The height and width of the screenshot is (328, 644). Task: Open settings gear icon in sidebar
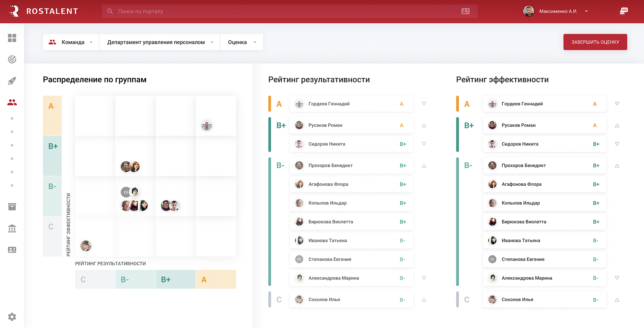coord(12,317)
